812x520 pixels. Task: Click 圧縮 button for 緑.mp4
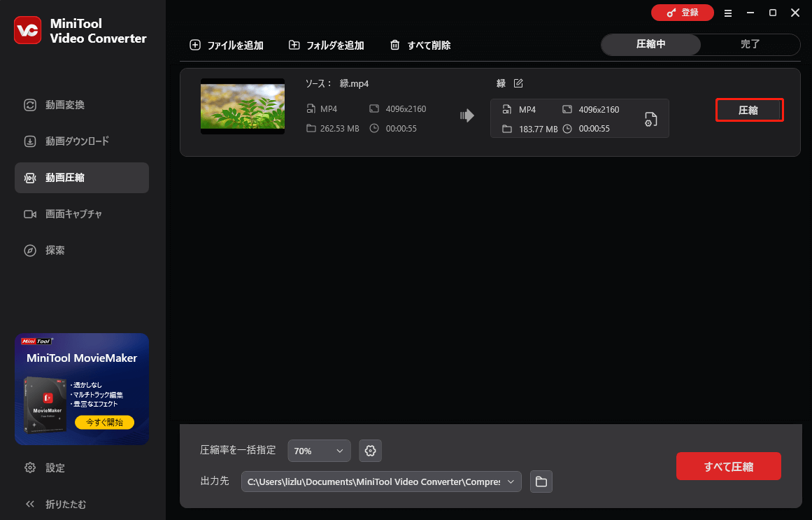click(x=749, y=110)
